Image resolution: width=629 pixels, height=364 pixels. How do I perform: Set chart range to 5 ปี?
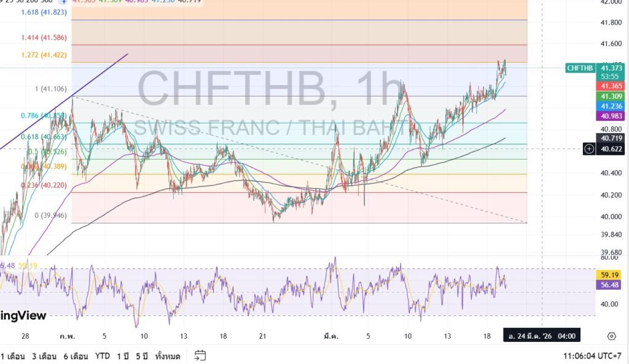(142, 356)
